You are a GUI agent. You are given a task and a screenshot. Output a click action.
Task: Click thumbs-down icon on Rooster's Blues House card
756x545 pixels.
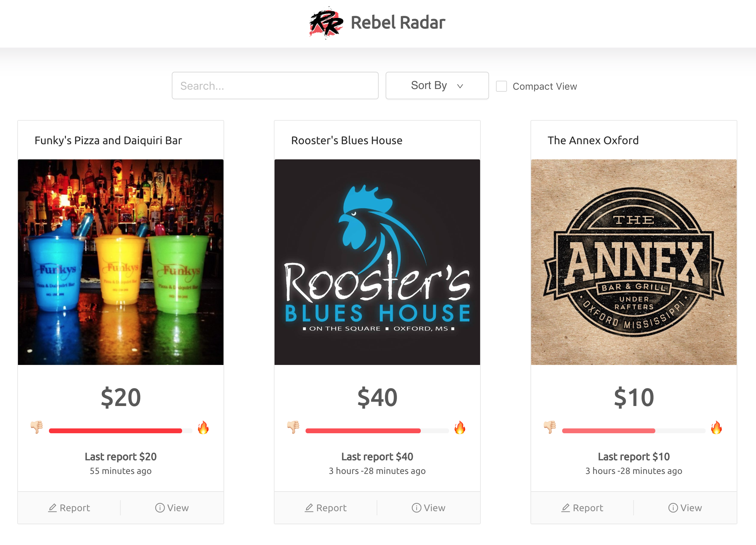[x=293, y=427]
